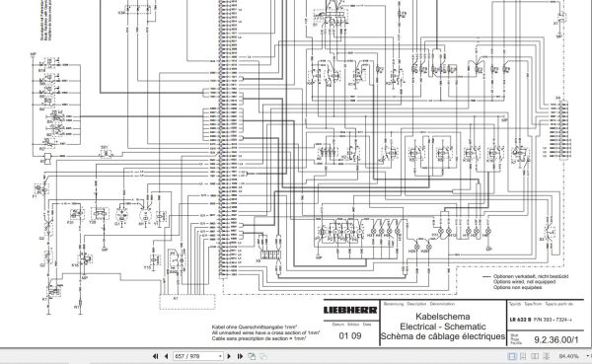Click the 'LR 632 B' type label

pos(520,320)
